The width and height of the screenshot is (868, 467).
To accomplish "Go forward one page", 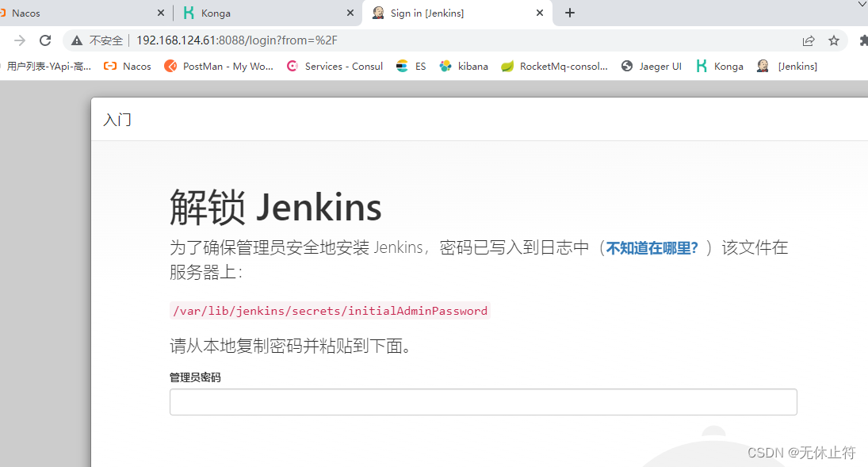I will tap(19, 40).
